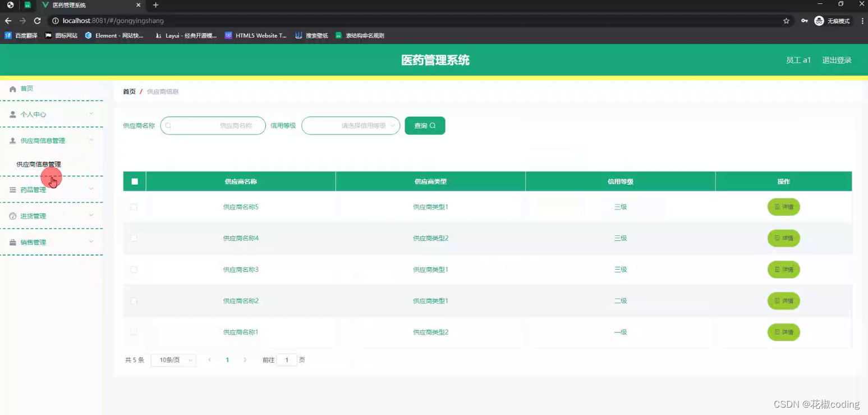Click the user icon beside 个人中心
868x415 pixels.
coord(13,115)
